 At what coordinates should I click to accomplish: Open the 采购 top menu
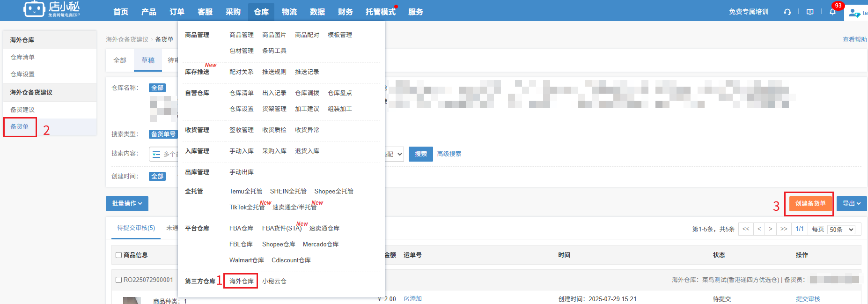point(233,12)
